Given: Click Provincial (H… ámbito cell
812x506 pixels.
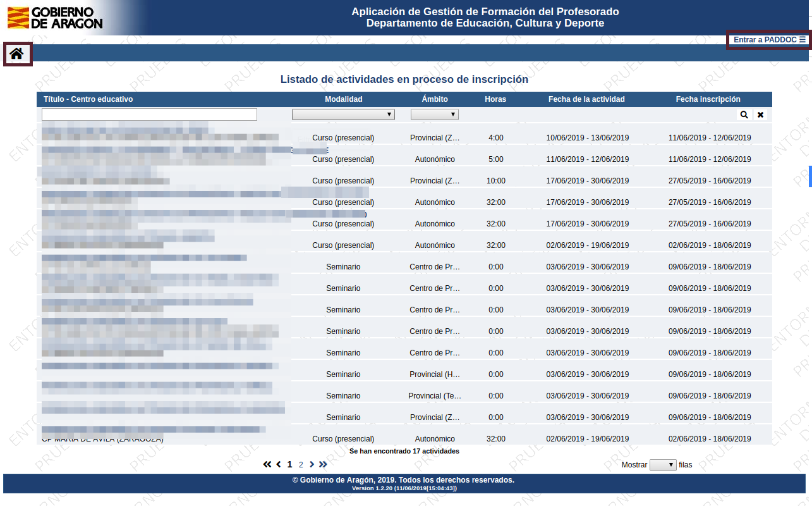Looking at the screenshot, I should pyautogui.click(x=435, y=374).
